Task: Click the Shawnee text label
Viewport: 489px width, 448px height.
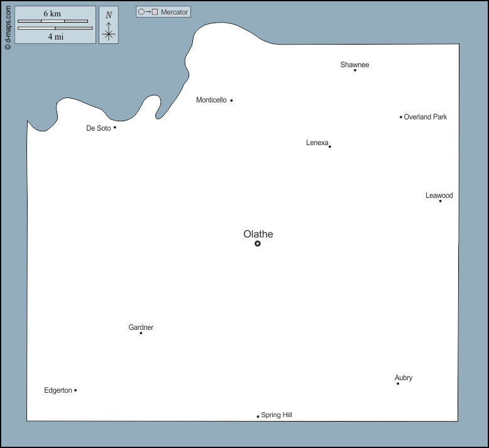Action: pos(354,65)
